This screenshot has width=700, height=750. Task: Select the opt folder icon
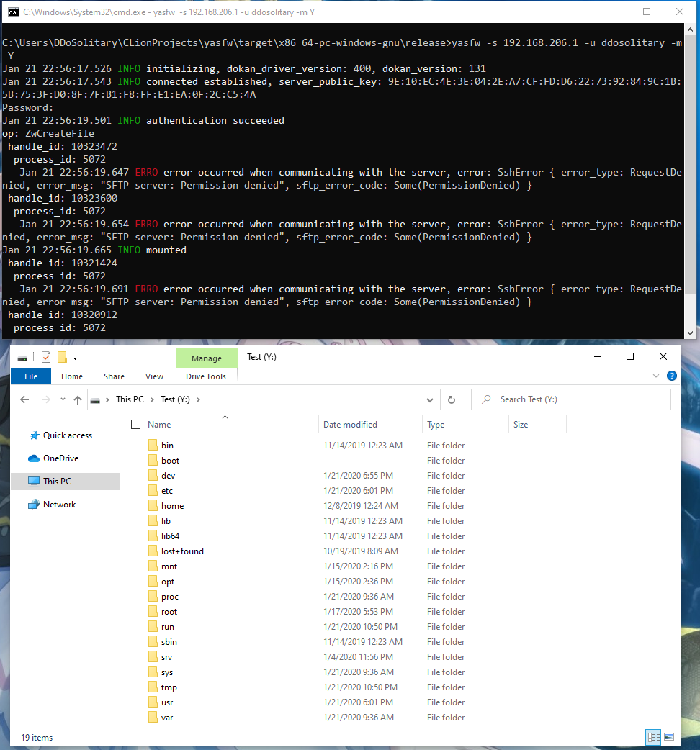(153, 582)
